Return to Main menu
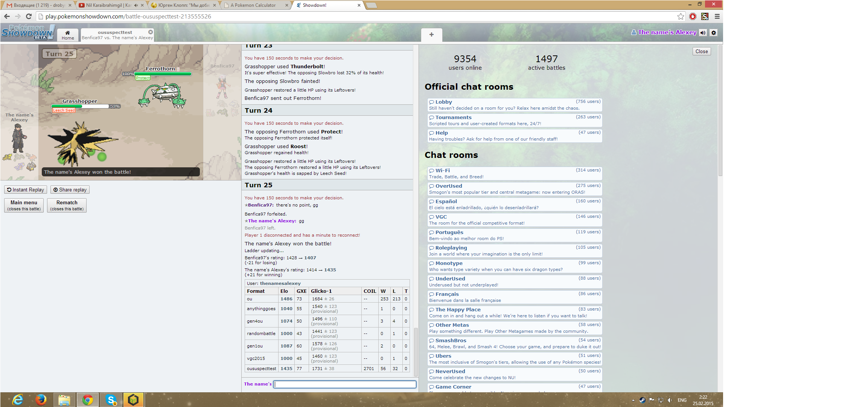The image size is (868, 407). tap(24, 205)
